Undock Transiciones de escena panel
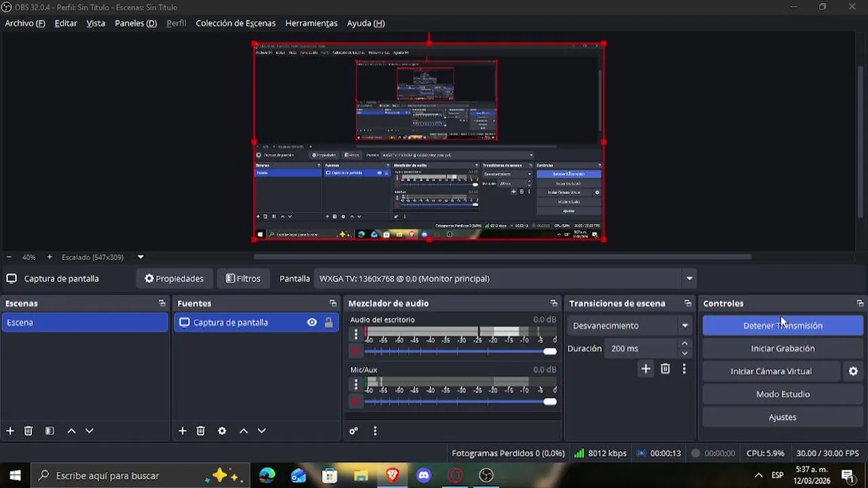The image size is (868, 488). click(x=688, y=304)
